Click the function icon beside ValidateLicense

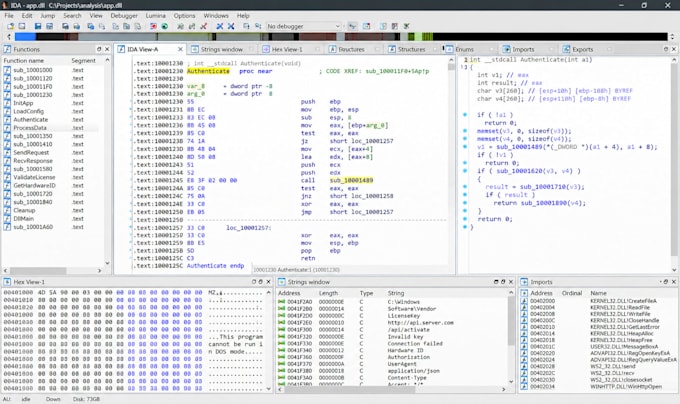[7, 177]
